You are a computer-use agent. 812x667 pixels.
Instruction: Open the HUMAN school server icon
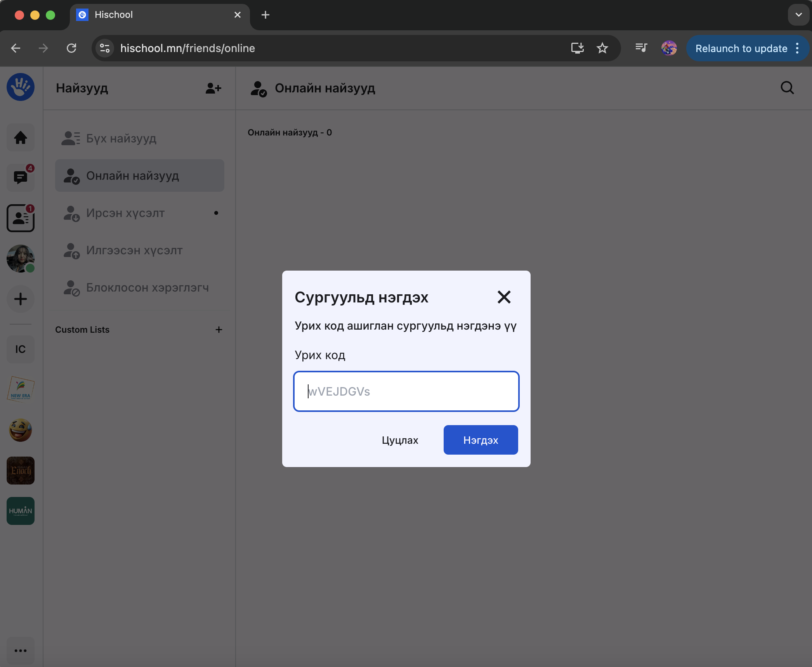click(21, 511)
